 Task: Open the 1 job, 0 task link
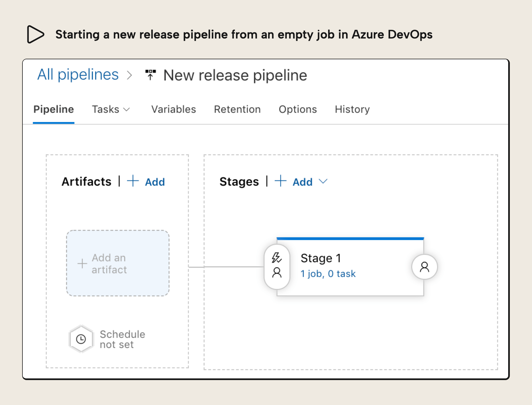(x=328, y=274)
